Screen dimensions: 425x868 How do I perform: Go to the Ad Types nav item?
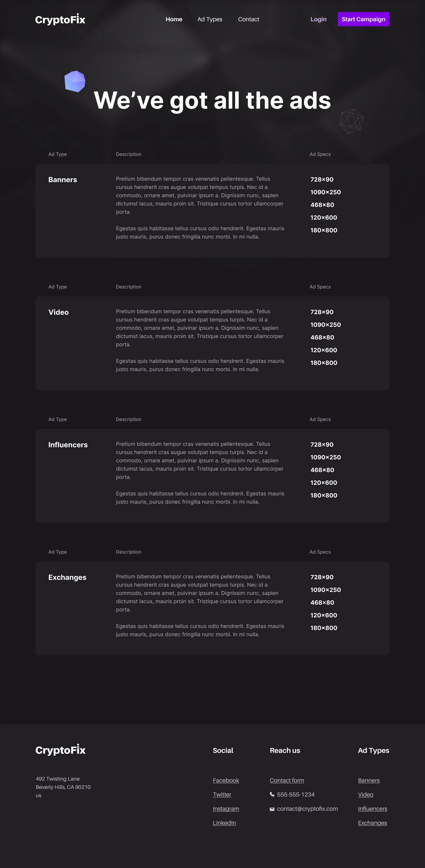click(x=210, y=19)
